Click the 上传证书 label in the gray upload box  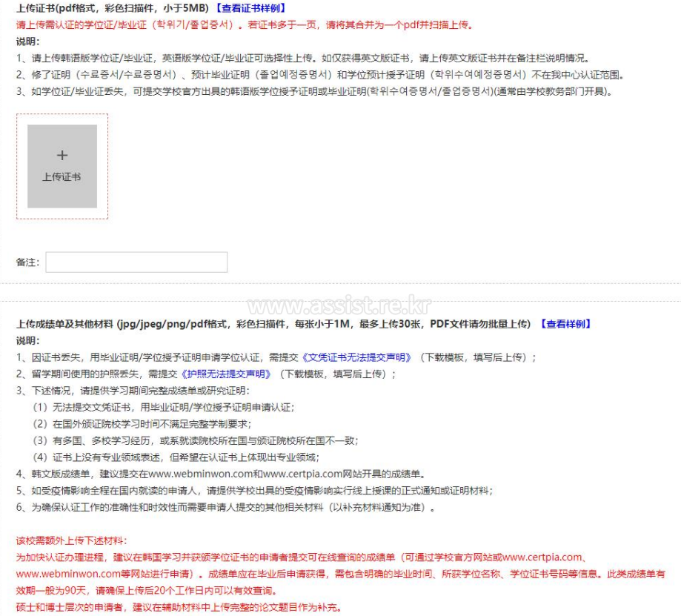pos(62,177)
